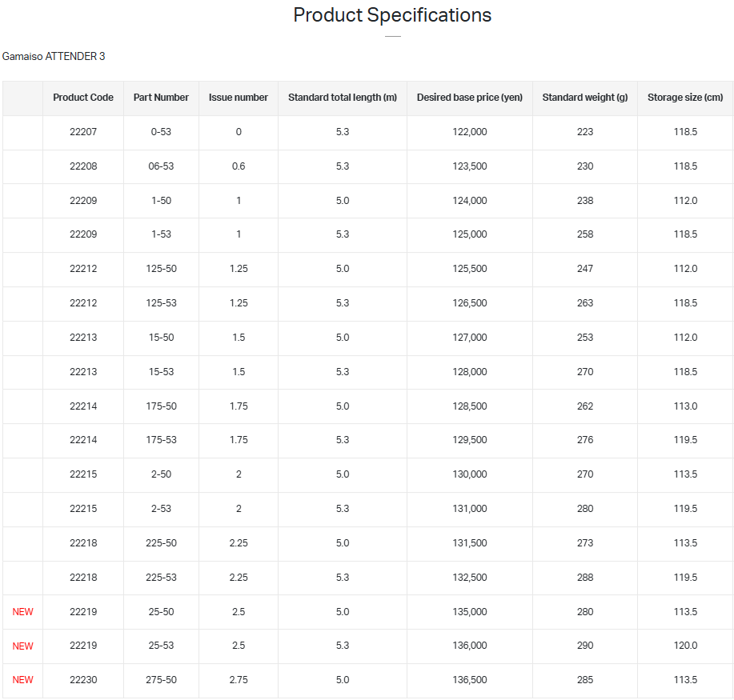
Task: Click the 128,000 yen price cell
Action: click(470, 372)
